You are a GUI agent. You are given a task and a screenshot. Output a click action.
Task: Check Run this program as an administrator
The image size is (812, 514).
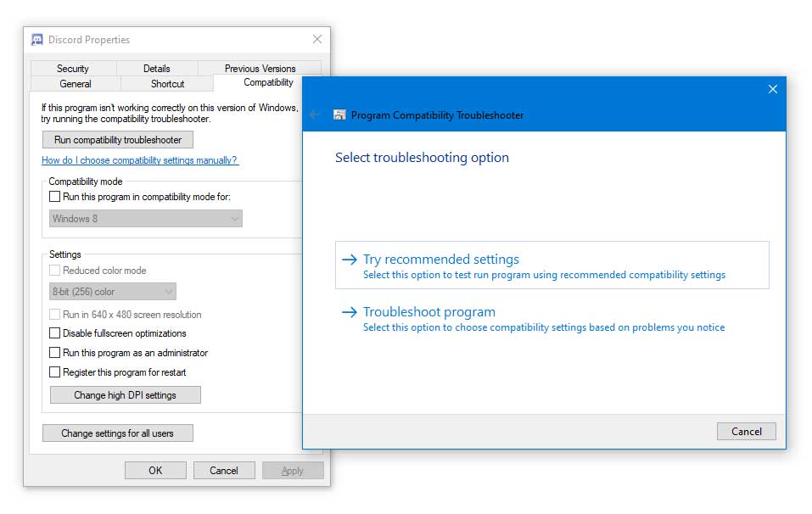pos(54,353)
